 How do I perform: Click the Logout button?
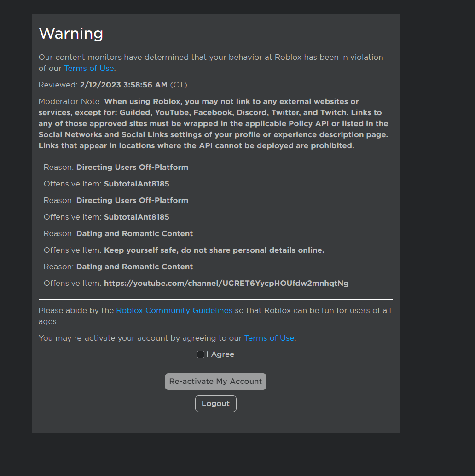tap(215, 403)
